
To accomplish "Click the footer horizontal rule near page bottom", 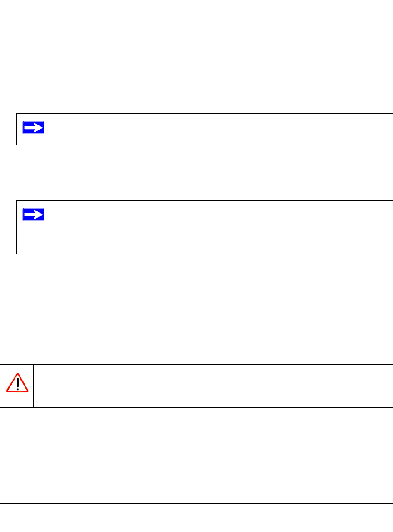I will 196,503.
